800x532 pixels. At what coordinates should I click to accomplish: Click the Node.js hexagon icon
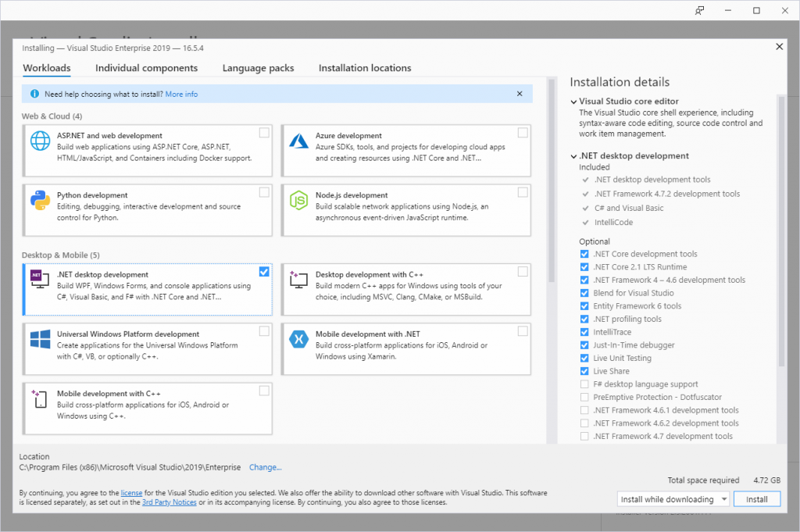tap(298, 201)
